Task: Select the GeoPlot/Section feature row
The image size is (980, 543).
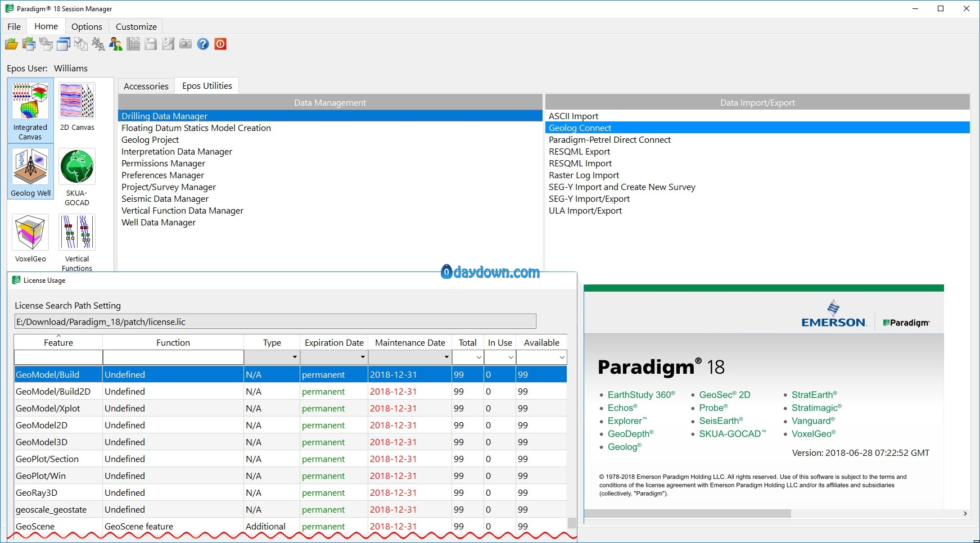Action: click(290, 459)
